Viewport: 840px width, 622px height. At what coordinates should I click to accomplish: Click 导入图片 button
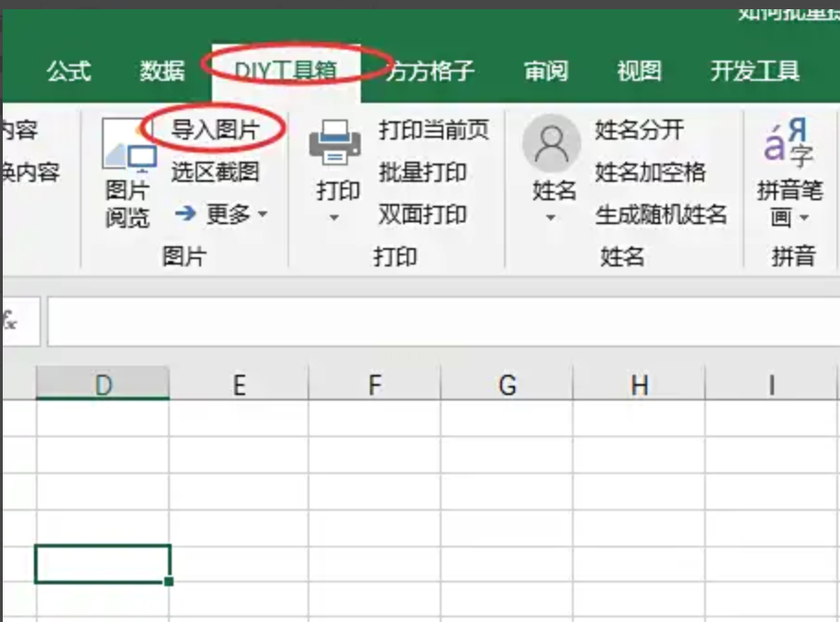[216, 130]
